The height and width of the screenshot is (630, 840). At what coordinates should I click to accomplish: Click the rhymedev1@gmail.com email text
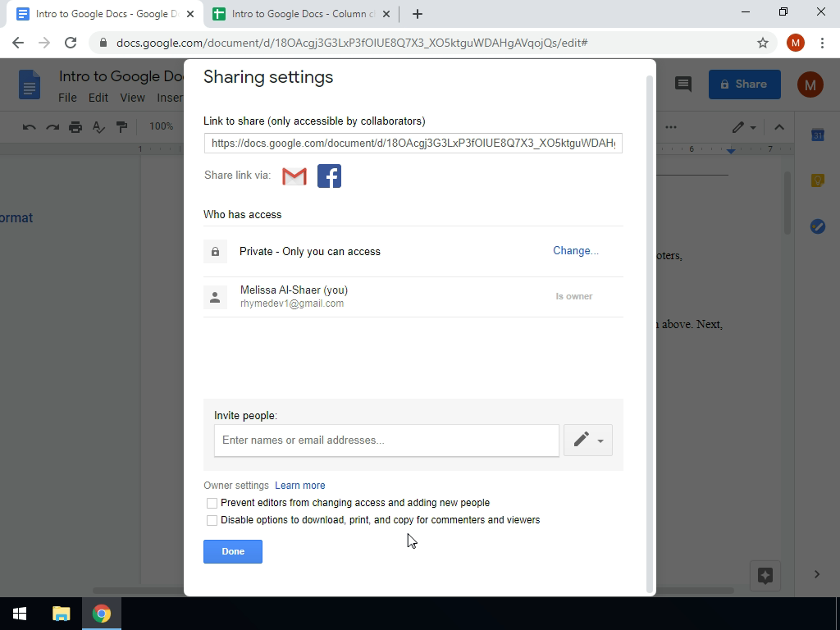point(292,304)
